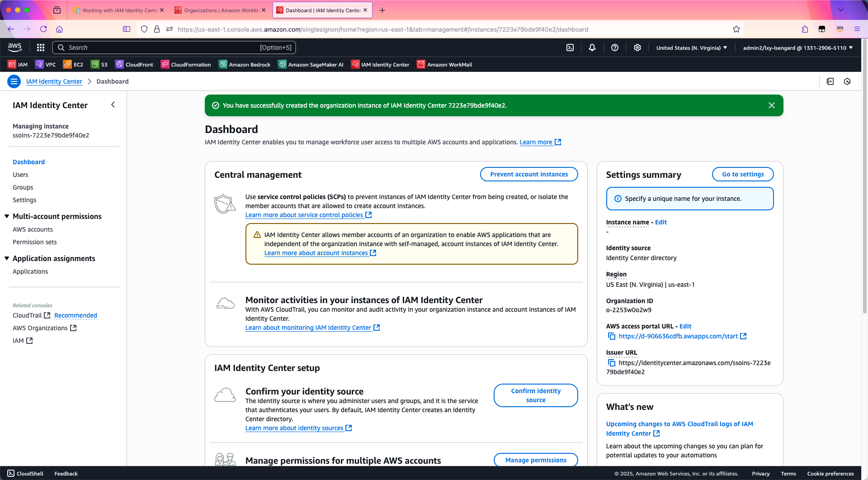This screenshot has height=480, width=868.
Task: Open Applications in the sidebar
Action: click(30, 271)
